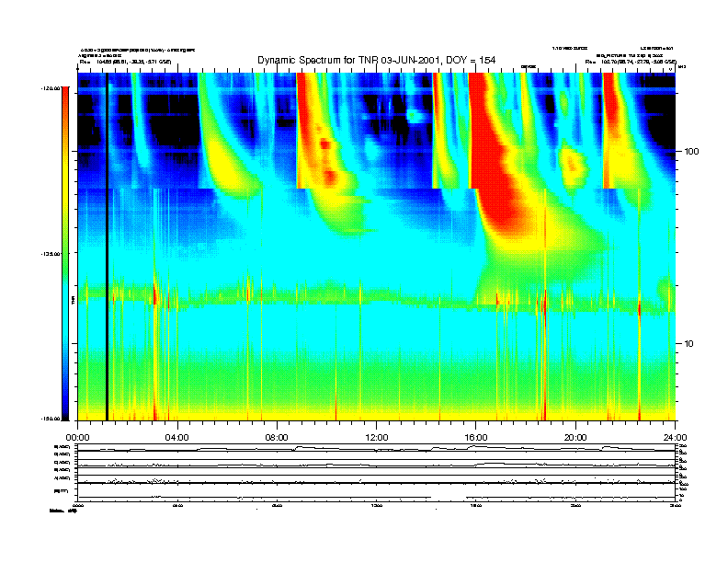Click the blue lower part of the color bar
This screenshot has height=563, width=728.
[65, 381]
